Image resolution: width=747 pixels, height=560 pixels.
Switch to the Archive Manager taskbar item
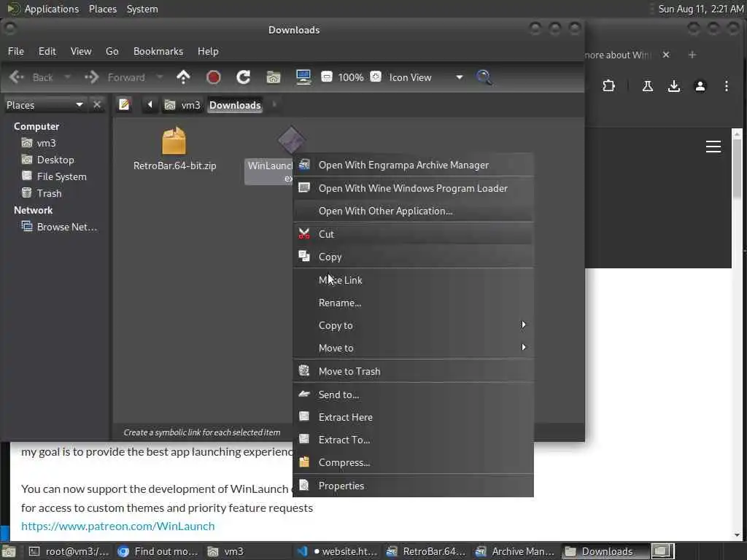516,551
